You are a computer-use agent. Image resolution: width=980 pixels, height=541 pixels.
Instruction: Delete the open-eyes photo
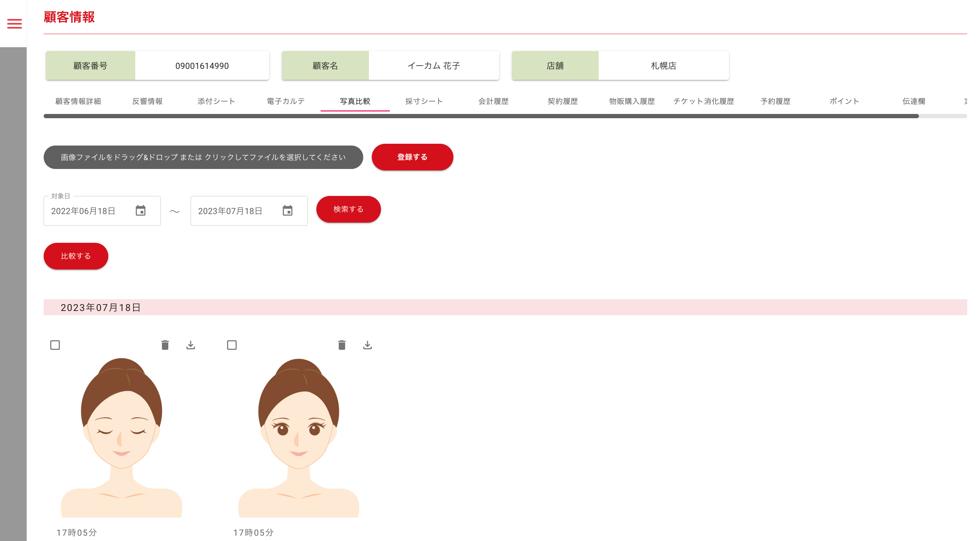click(x=342, y=345)
